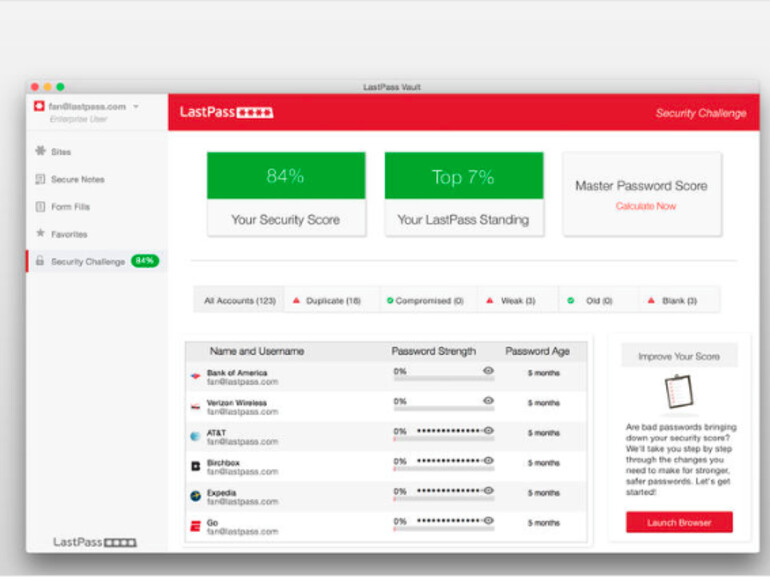The image size is (770, 578).
Task: Click the Improve Your Score heading
Action: click(679, 357)
